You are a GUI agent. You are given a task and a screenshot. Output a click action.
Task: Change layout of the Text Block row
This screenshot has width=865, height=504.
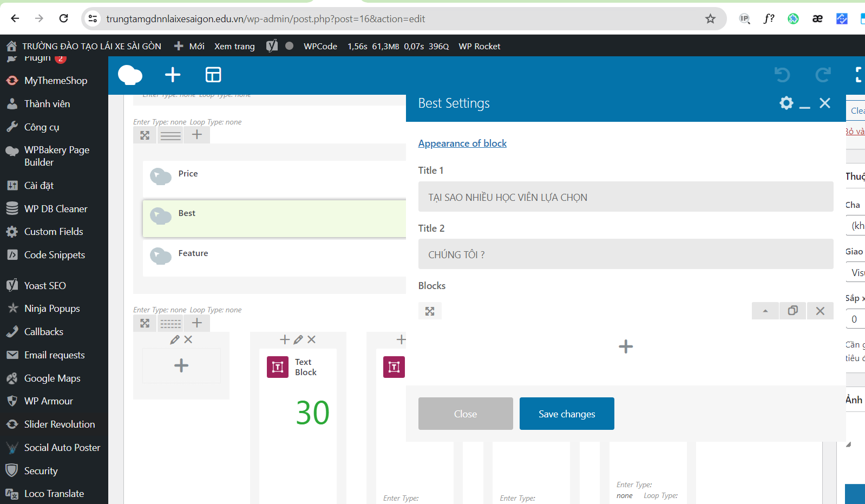coord(171,323)
